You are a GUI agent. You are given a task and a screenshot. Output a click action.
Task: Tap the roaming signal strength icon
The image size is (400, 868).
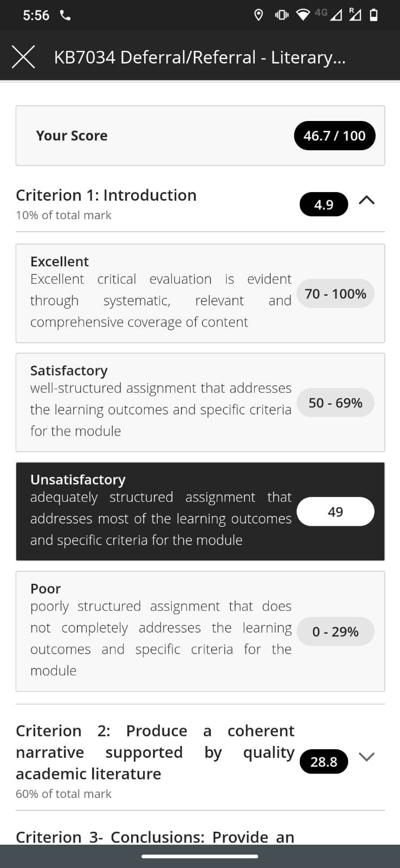pos(354,15)
